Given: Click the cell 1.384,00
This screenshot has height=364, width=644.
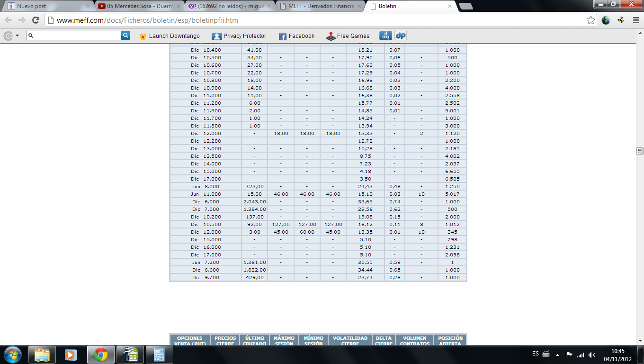Looking at the screenshot, I should tap(254, 209).
